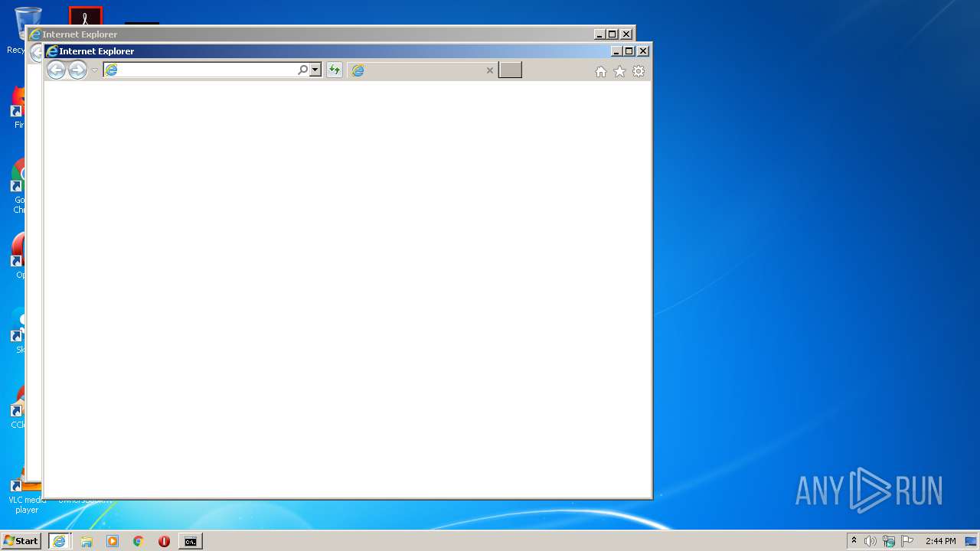Select the Skype desktop shortcut

coord(18,331)
